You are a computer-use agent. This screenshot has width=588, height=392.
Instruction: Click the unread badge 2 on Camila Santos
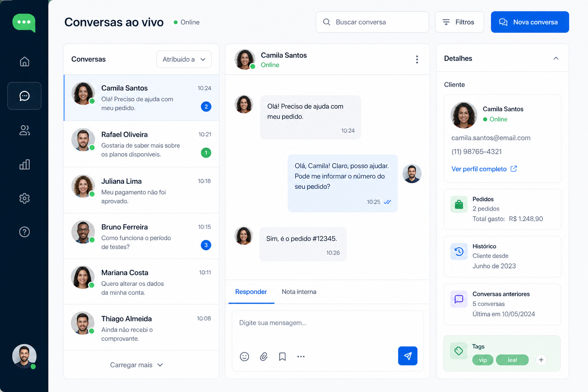[x=206, y=107]
